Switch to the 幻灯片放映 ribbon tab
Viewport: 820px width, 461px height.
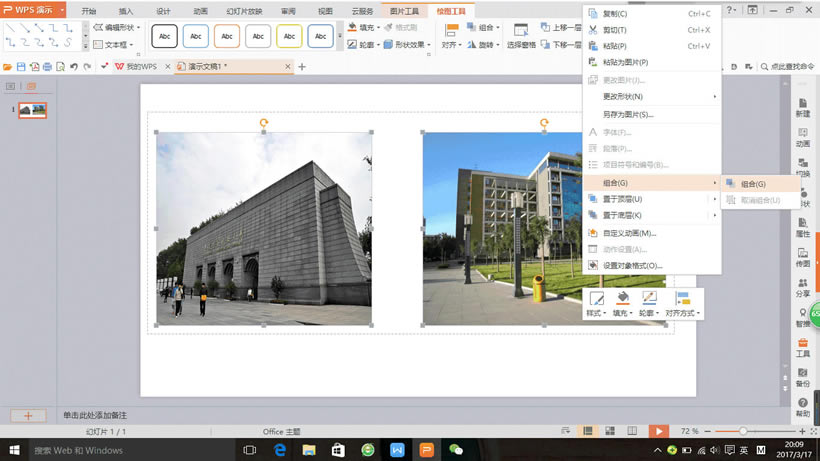(x=244, y=11)
